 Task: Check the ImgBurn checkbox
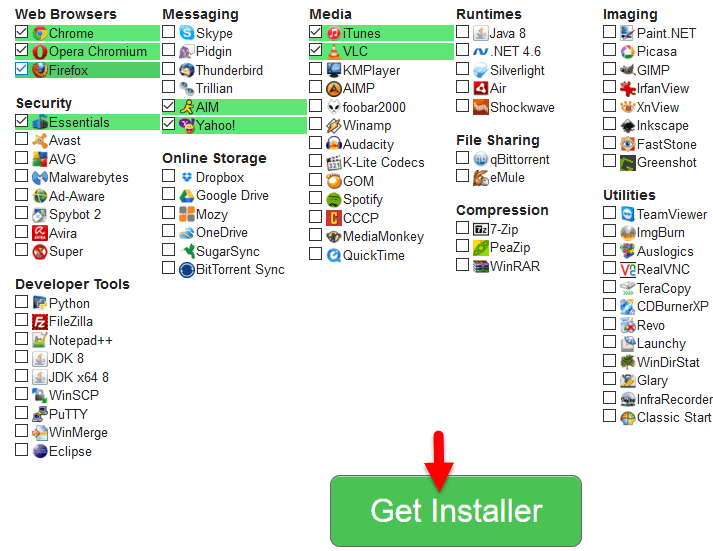click(x=609, y=231)
